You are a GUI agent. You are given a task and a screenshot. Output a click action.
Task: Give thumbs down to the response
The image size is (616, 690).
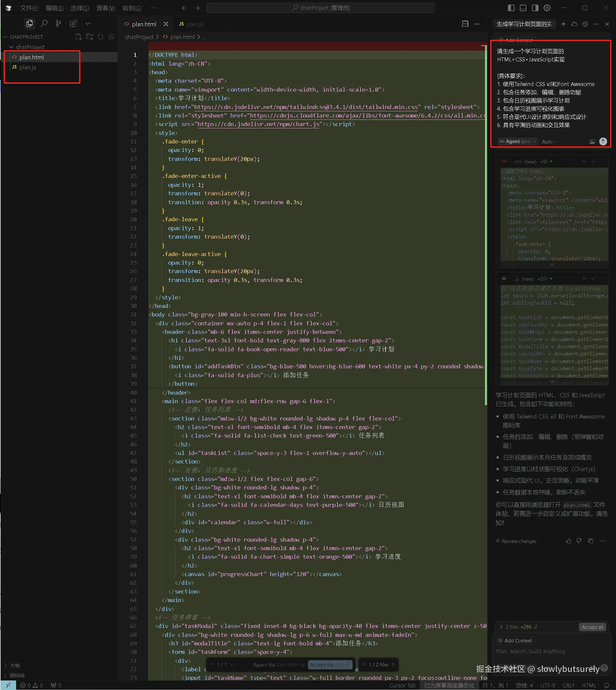[x=579, y=541]
